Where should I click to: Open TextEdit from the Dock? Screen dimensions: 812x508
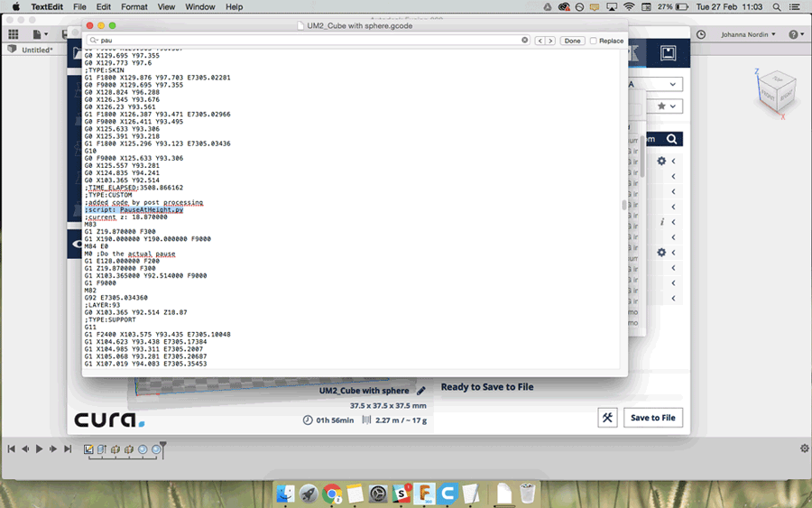click(x=471, y=494)
